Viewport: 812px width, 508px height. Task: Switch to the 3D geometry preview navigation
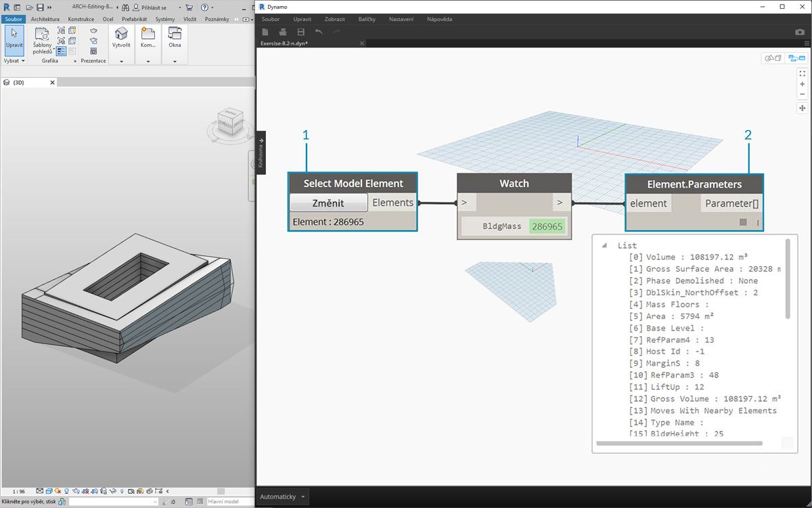point(773,58)
